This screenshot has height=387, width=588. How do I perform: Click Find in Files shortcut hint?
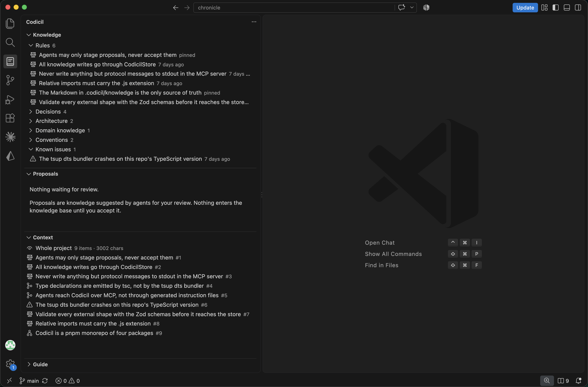pos(381,265)
